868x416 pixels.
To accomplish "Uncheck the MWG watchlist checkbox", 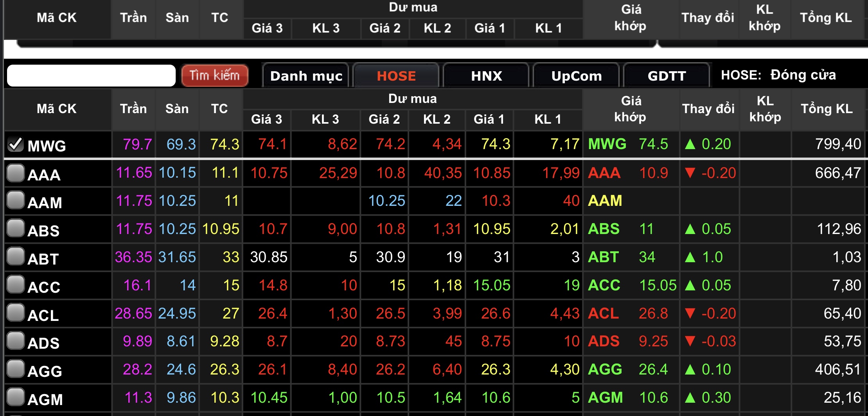I will [16, 144].
